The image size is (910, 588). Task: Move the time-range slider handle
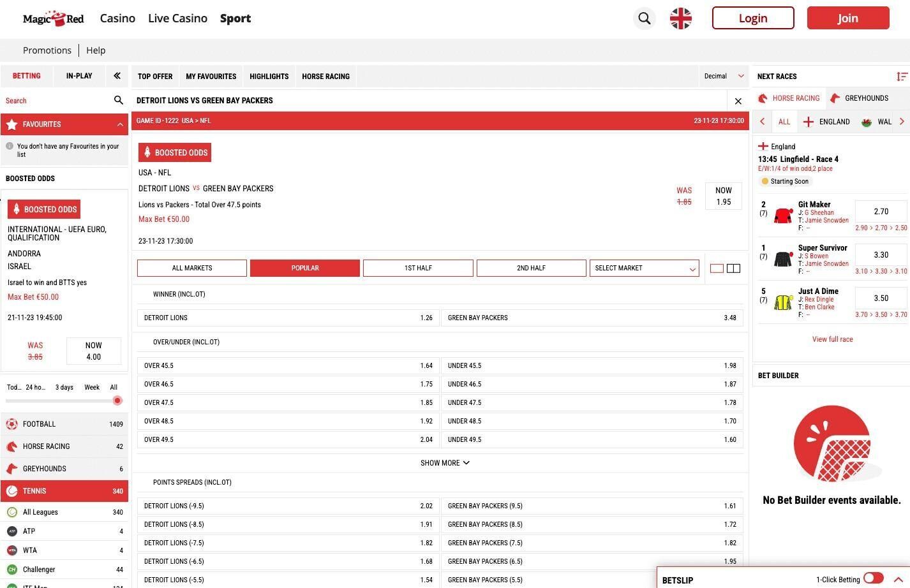click(117, 401)
